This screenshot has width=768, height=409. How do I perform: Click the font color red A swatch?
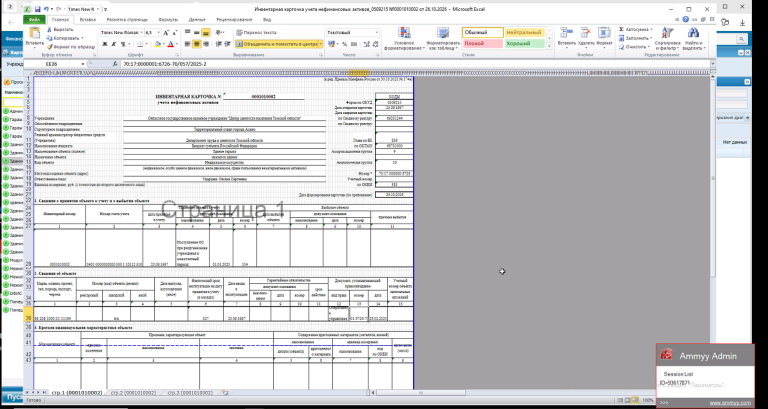point(170,44)
